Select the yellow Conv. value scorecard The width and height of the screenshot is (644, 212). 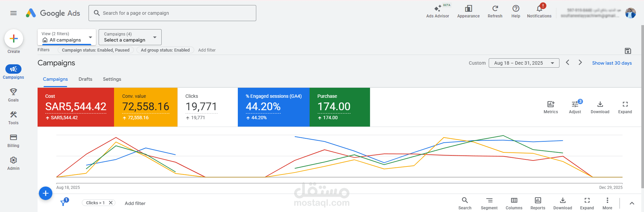[x=146, y=107]
